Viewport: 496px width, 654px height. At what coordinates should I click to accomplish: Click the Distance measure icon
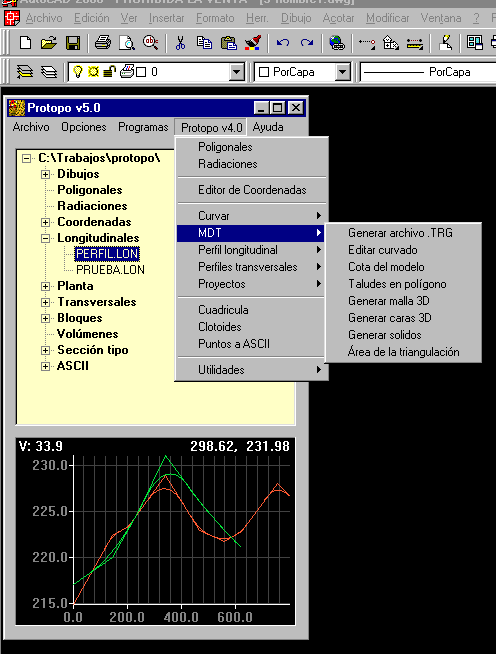[415, 43]
